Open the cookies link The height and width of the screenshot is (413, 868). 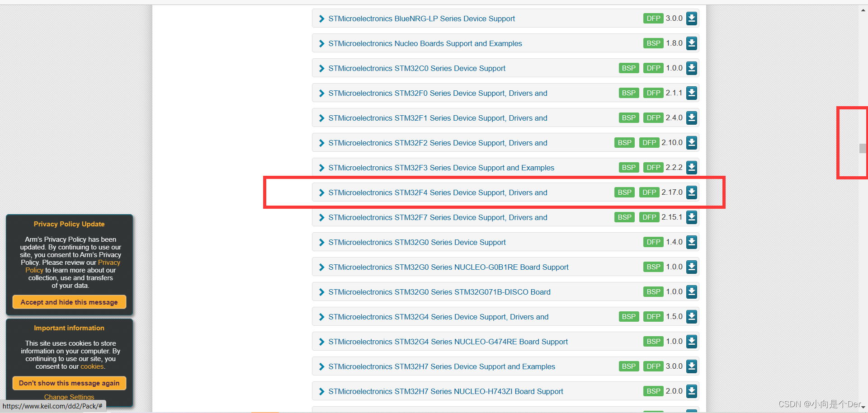(x=92, y=366)
